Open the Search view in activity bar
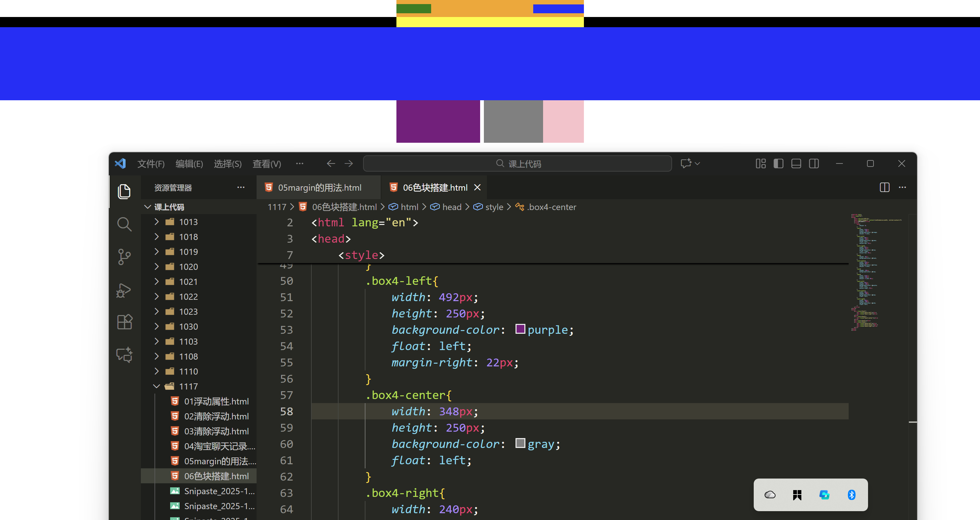The width and height of the screenshot is (980, 520). click(x=124, y=224)
